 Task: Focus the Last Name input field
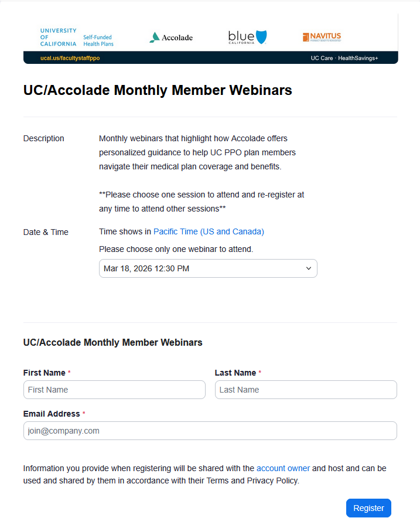click(306, 390)
